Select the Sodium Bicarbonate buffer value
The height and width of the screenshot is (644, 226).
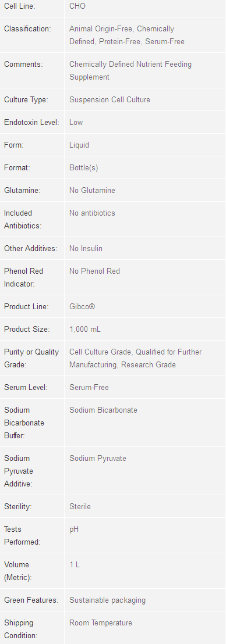tap(103, 410)
